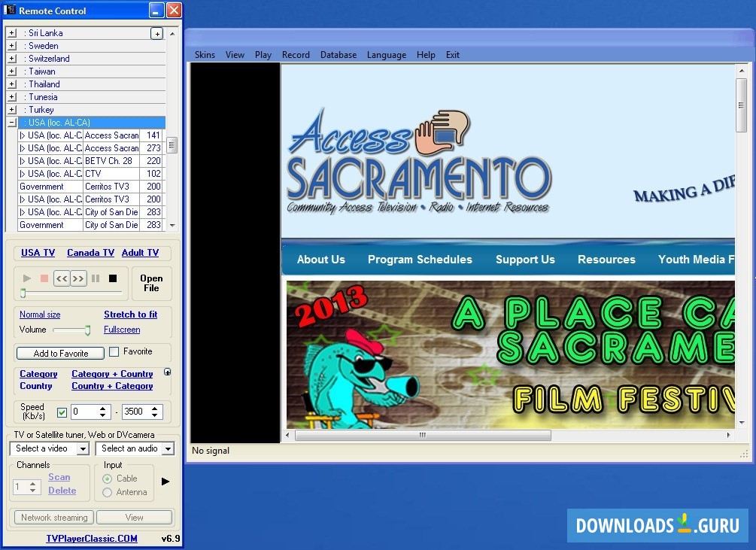Image resolution: width=756 pixels, height=550 pixels.
Task: Collapse the USA (loc. AL-CA) node
Action: point(12,123)
